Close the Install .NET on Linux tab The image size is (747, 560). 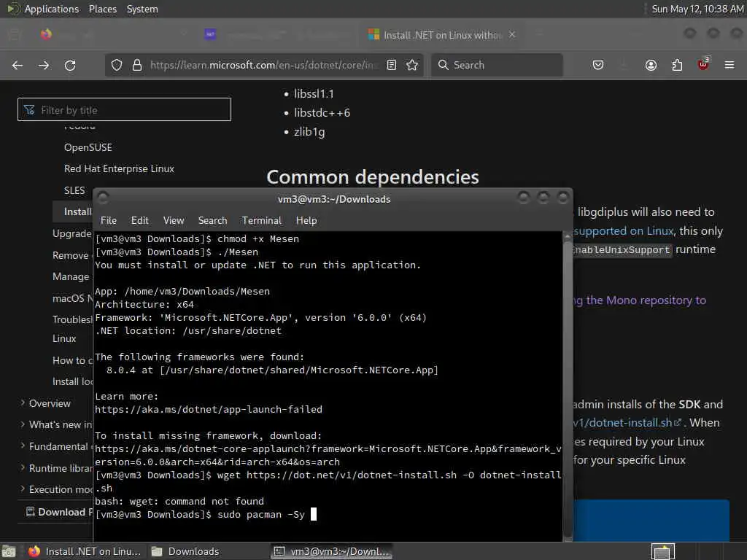click(x=512, y=35)
